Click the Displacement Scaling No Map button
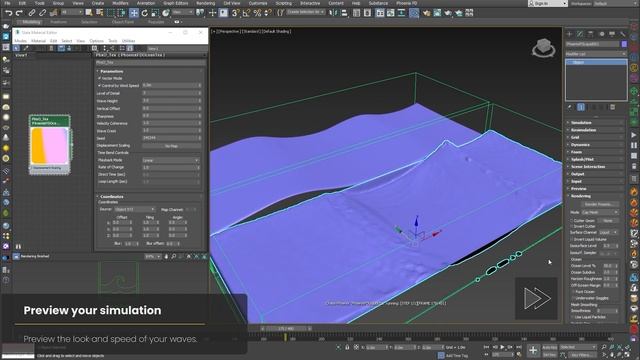The image size is (640, 360). pos(171,146)
